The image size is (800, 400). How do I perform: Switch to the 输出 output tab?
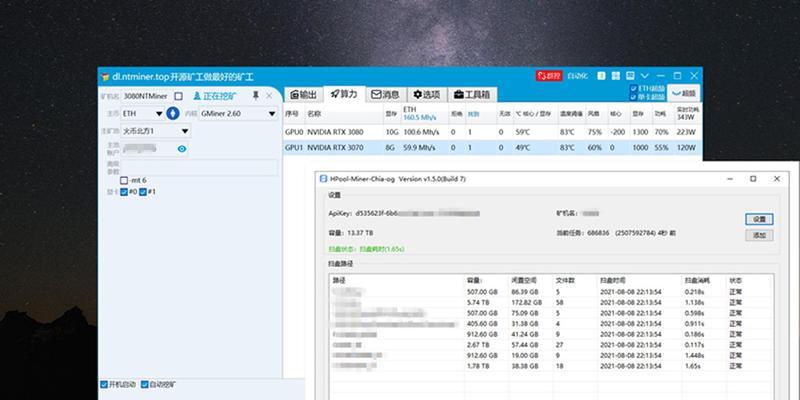(x=304, y=94)
